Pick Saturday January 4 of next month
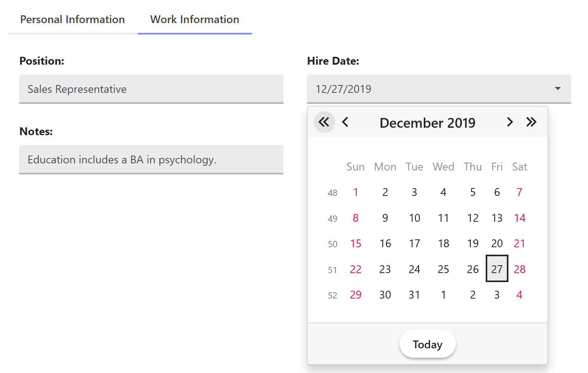The width and height of the screenshot is (588, 373). click(519, 295)
